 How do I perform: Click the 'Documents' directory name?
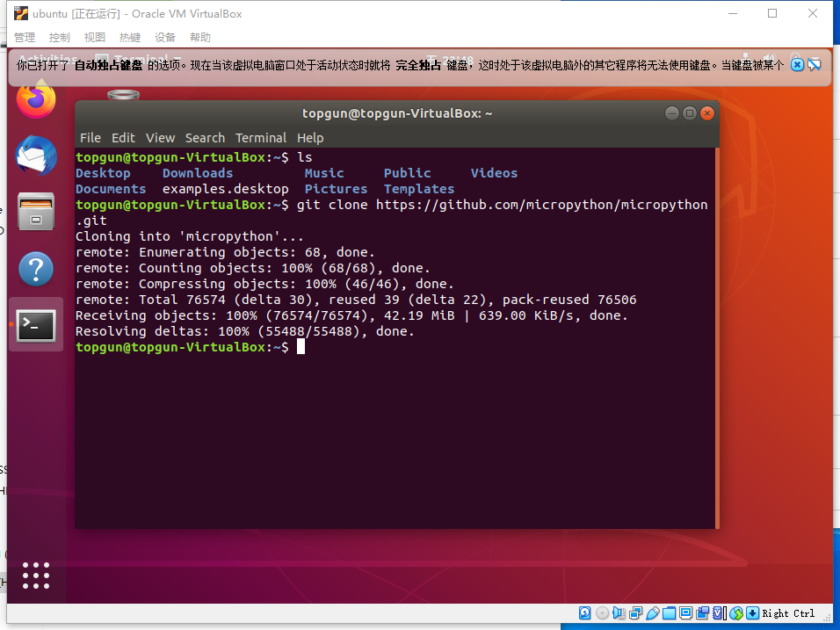tap(111, 189)
